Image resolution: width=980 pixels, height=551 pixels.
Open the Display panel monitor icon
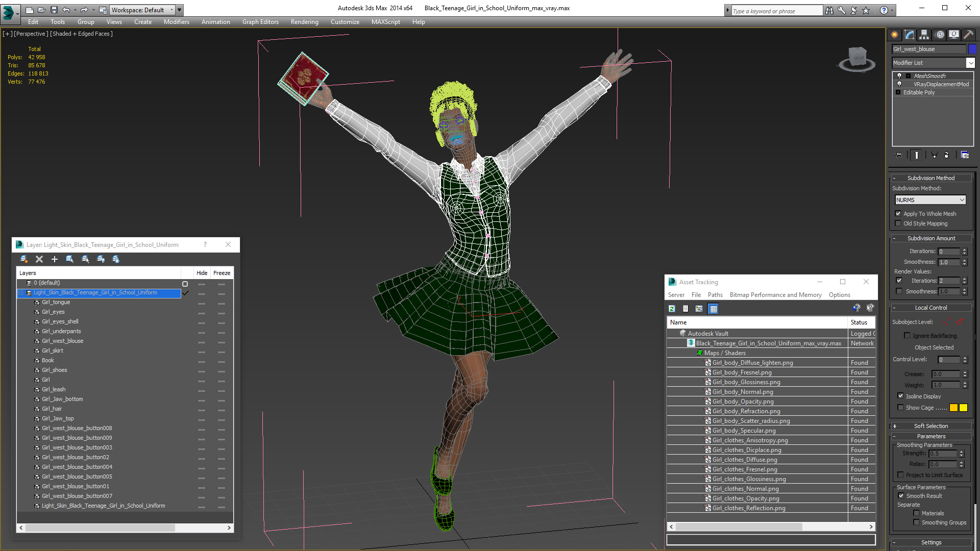[x=953, y=35]
